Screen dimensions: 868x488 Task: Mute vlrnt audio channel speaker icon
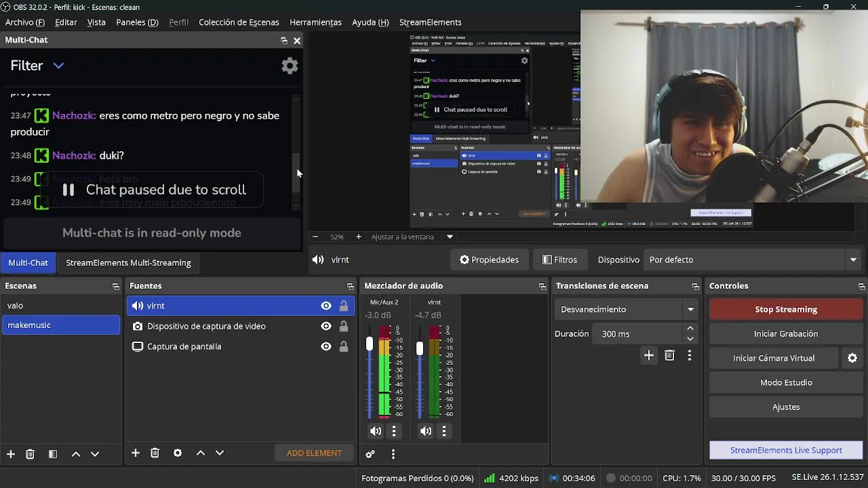pos(426,431)
